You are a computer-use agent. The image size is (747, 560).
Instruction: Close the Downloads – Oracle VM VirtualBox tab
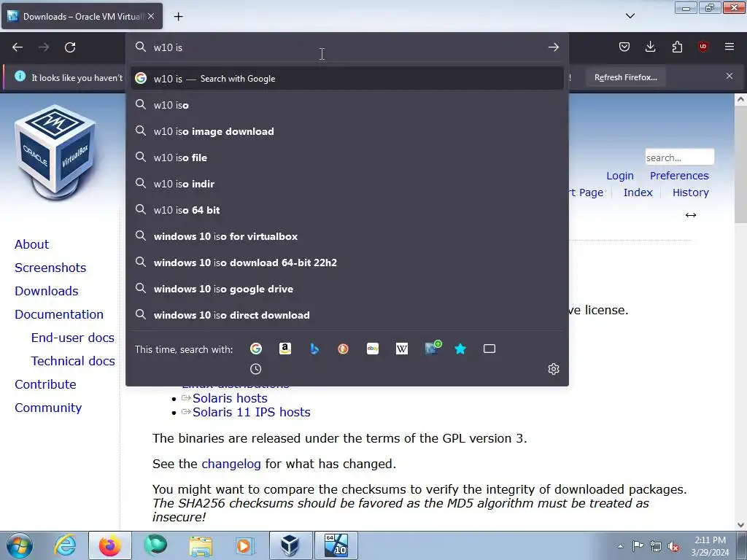pyautogui.click(x=151, y=16)
